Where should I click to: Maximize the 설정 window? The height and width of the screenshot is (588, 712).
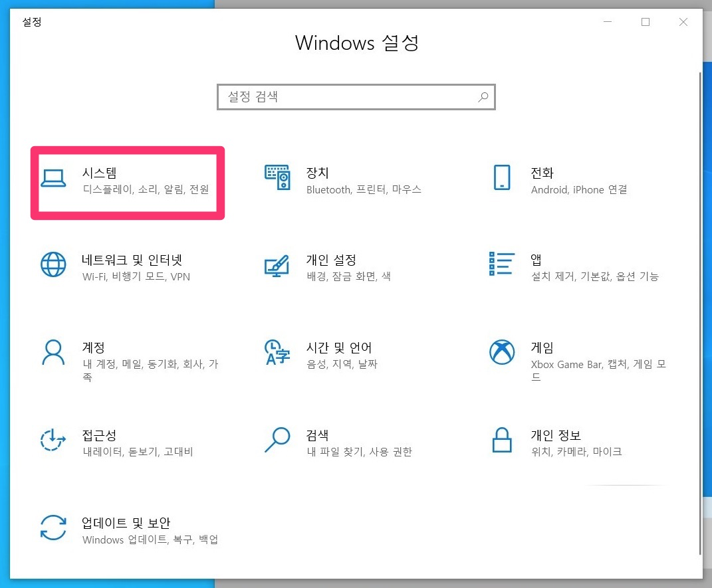(646, 22)
